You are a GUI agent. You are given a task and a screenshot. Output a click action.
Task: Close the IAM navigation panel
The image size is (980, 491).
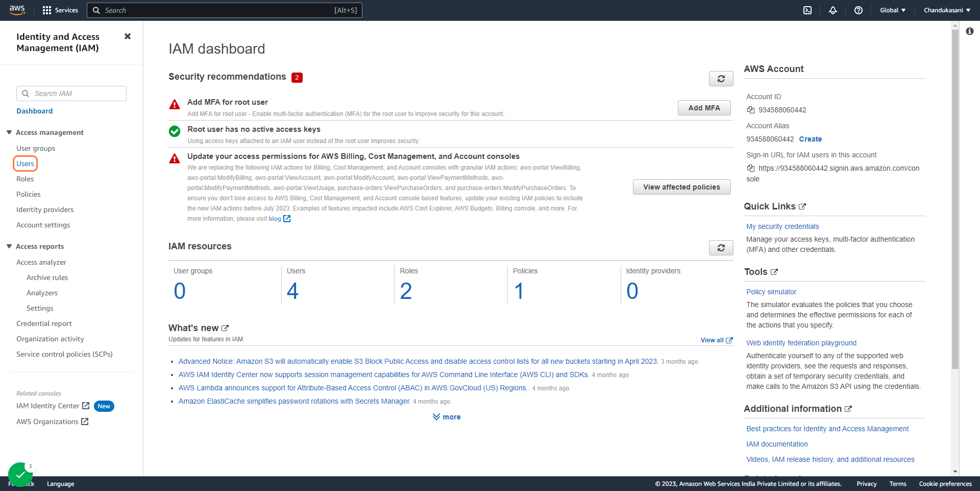point(128,36)
